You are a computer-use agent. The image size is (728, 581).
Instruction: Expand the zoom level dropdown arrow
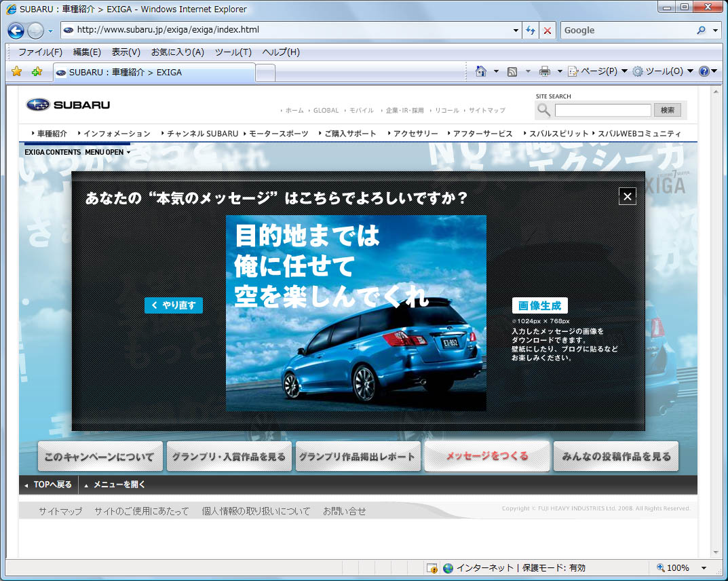(x=704, y=568)
